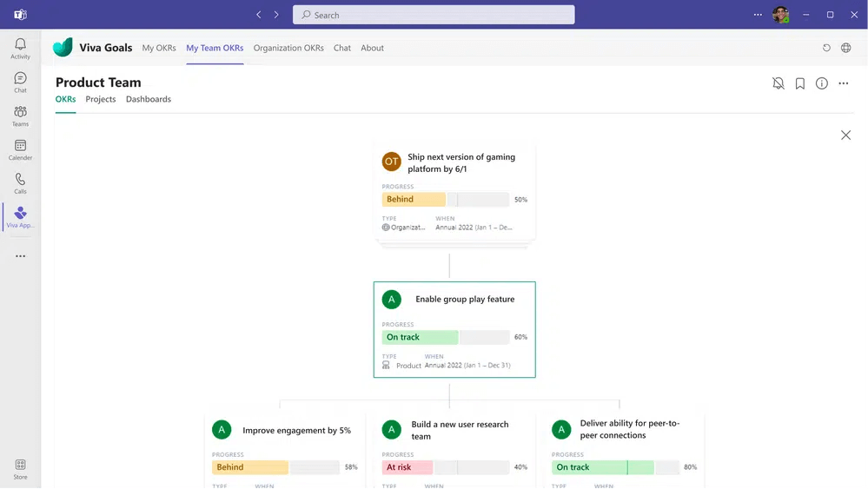The image size is (868, 489).
Task: Mute notifications with the crossed bell icon
Action: pyautogui.click(x=779, y=83)
